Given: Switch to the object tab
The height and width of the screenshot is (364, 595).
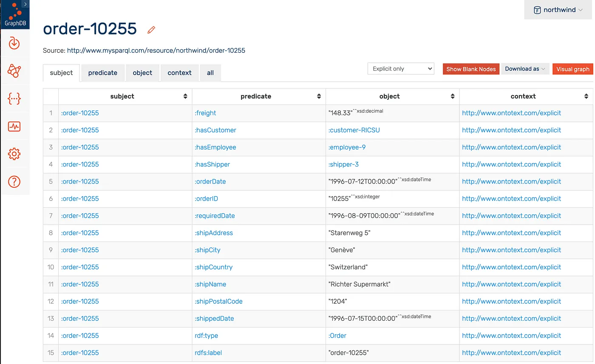Looking at the screenshot, I should (x=142, y=73).
